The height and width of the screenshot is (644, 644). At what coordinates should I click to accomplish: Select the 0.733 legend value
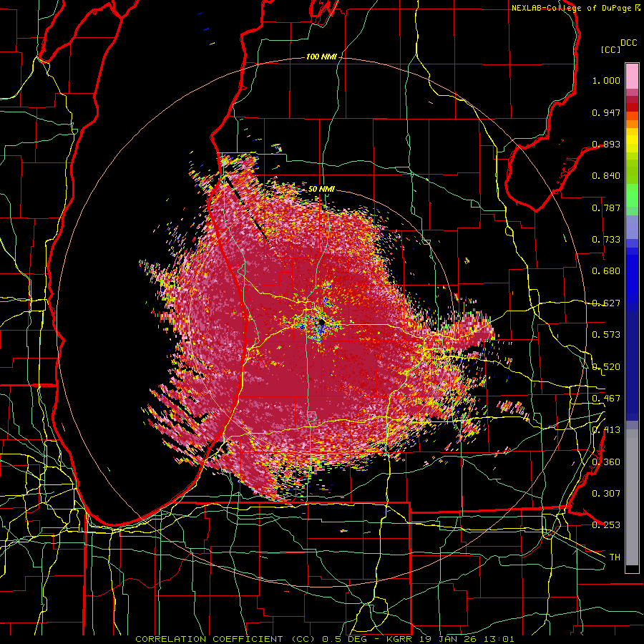(x=606, y=240)
